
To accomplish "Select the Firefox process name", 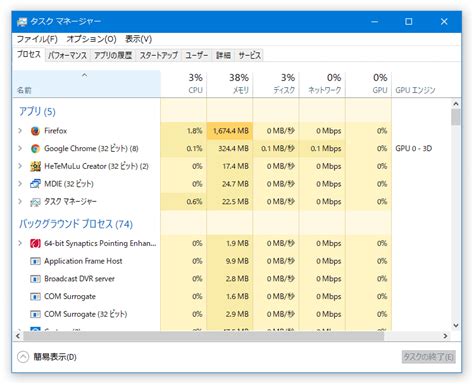I will (56, 131).
